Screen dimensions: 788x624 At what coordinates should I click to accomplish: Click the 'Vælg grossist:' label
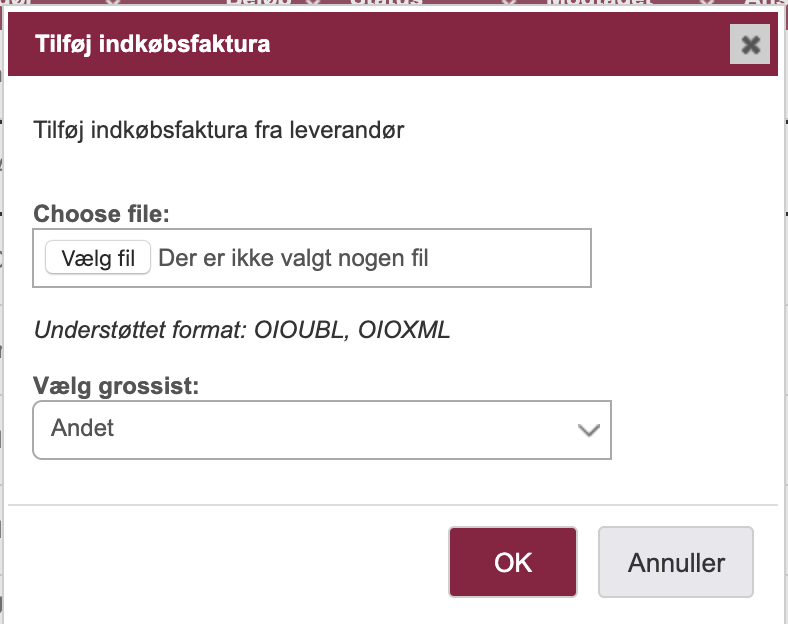click(116, 386)
